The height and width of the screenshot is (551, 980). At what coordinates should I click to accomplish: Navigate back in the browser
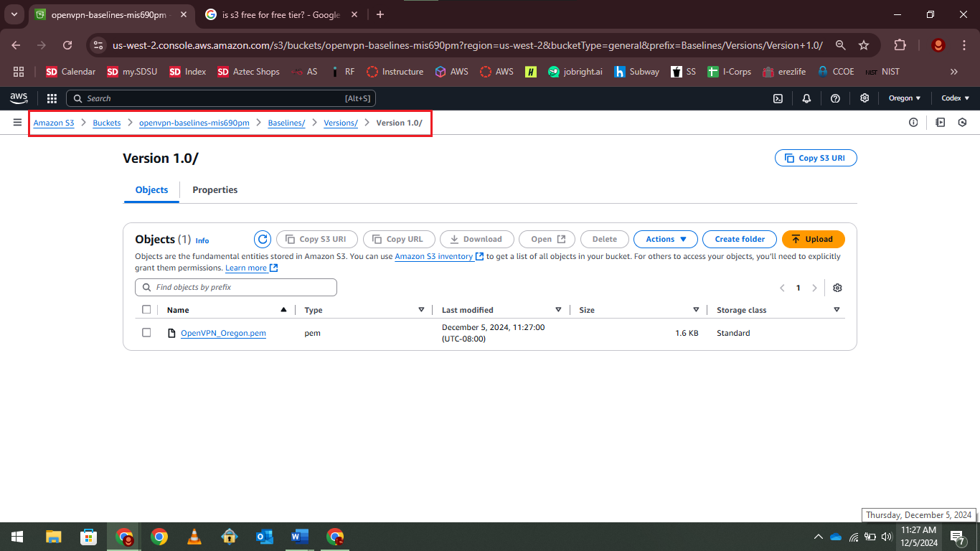[x=17, y=45]
